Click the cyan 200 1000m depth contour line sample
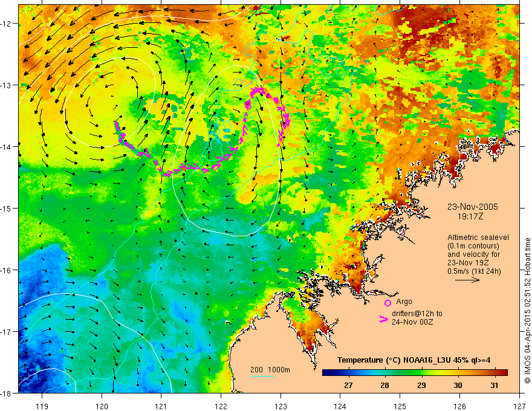The width and height of the screenshot is (532, 411). 262,376
